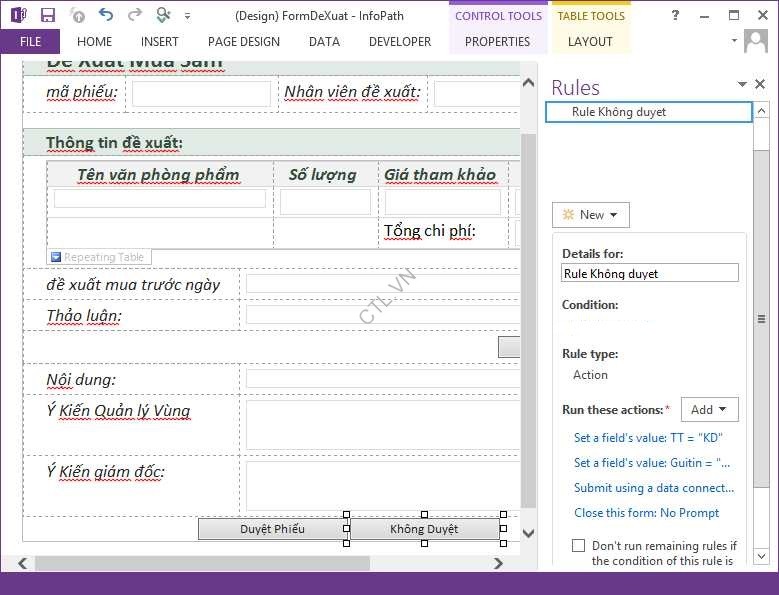
Task: Click the mã phiếu text field
Action: [201, 94]
